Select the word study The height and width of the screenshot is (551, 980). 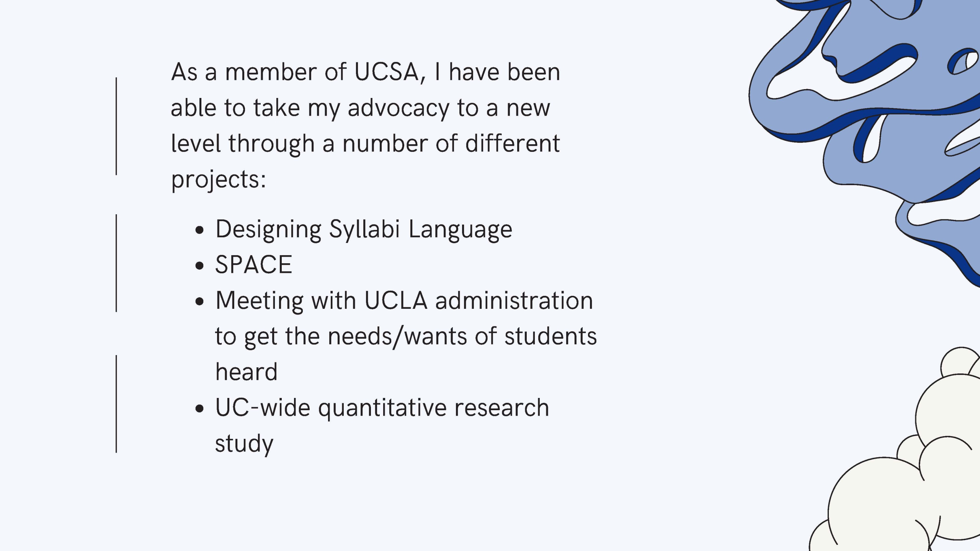tap(244, 444)
